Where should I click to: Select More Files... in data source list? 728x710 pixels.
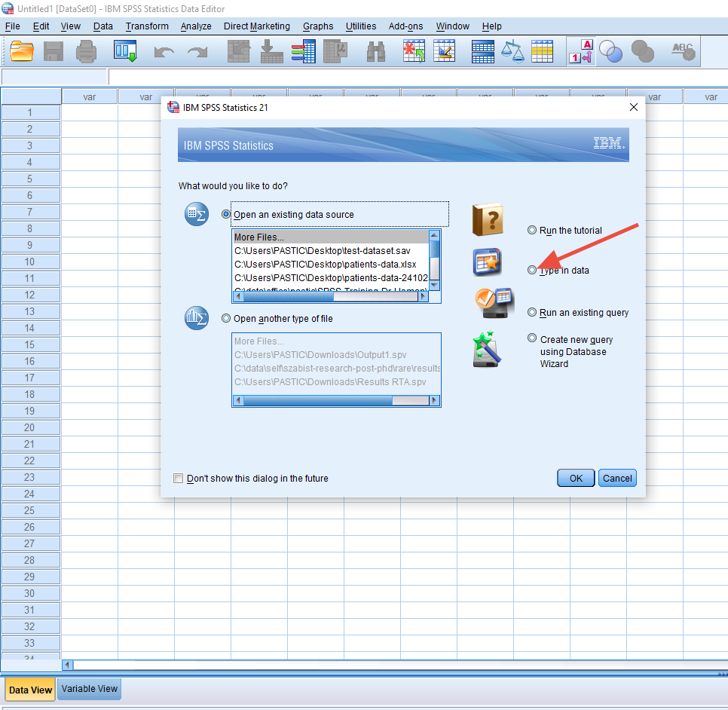tap(331, 237)
